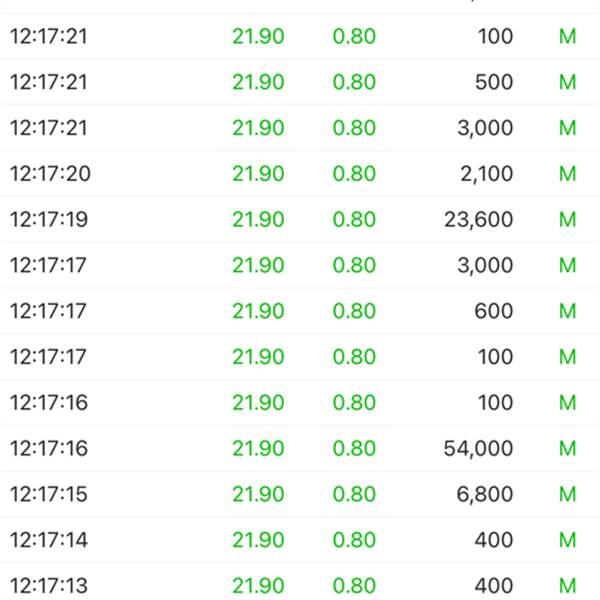
Task: Click the 21.90 price at 12:17:19
Action: pos(258,220)
